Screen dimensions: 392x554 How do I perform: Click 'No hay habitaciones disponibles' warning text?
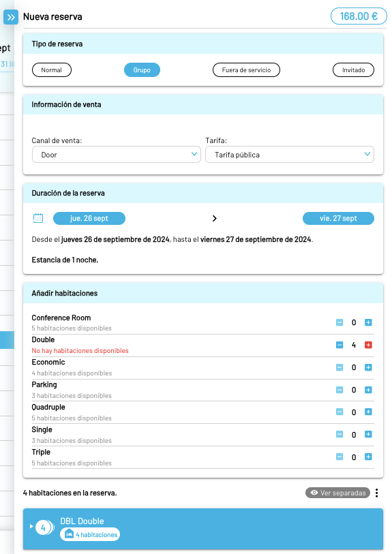pos(80,350)
